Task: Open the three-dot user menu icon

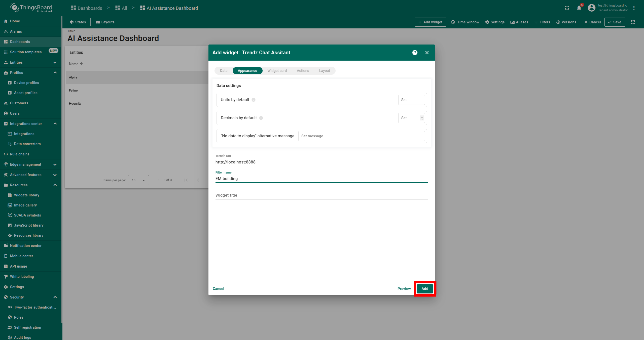Action: click(634, 8)
